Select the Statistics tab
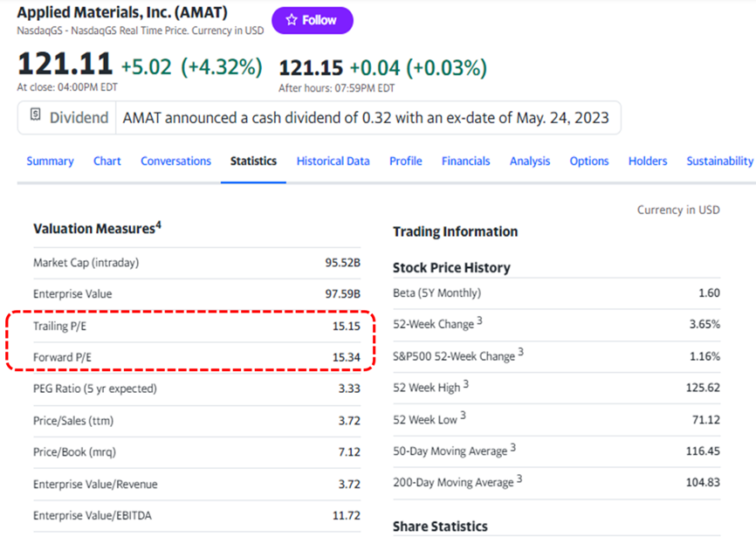The width and height of the screenshot is (756, 537). click(x=253, y=161)
